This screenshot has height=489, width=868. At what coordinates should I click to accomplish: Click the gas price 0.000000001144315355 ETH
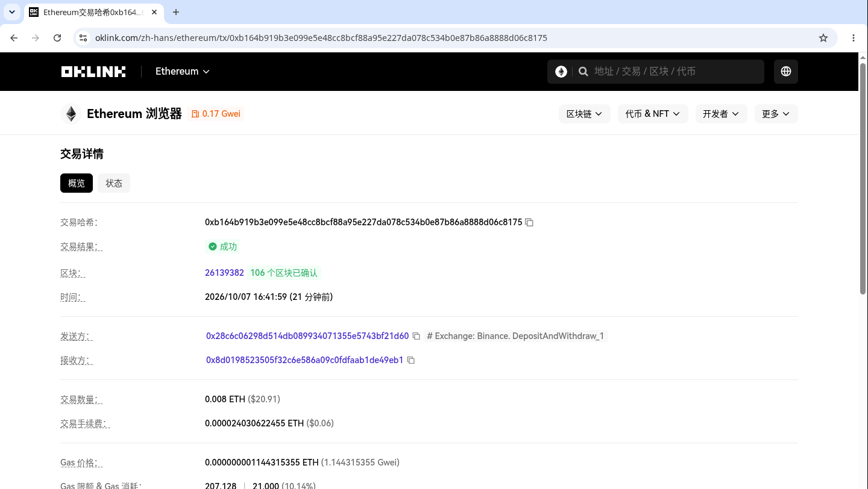[262, 463]
